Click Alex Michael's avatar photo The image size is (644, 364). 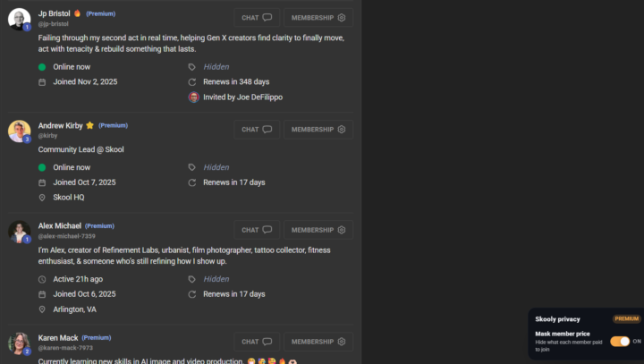pyautogui.click(x=20, y=232)
